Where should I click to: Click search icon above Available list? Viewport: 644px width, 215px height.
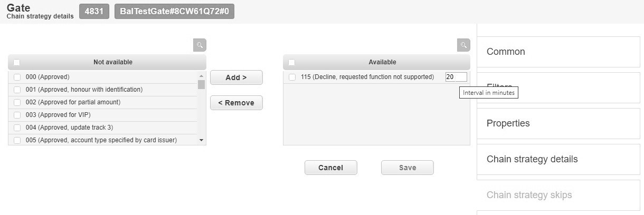[463, 45]
